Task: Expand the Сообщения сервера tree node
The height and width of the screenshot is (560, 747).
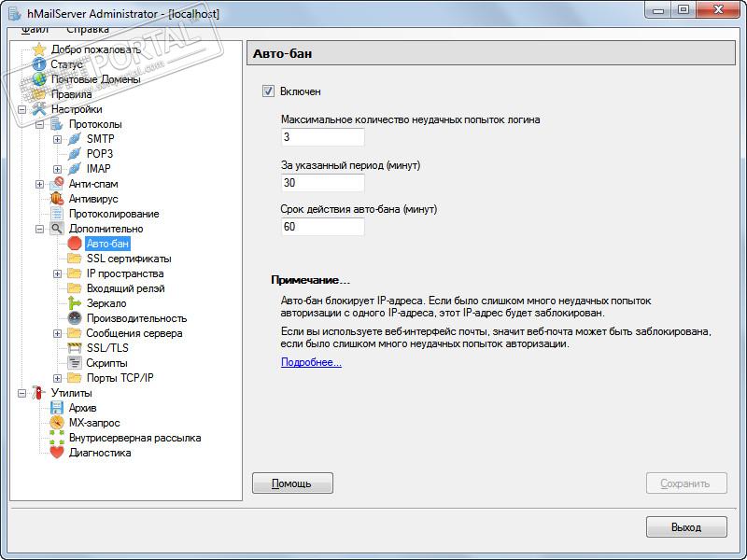Action: coord(57,333)
